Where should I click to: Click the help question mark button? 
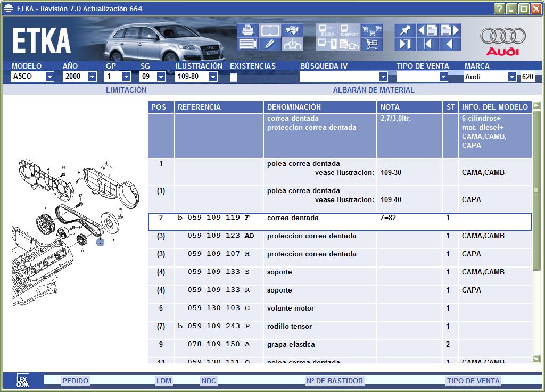click(x=499, y=9)
